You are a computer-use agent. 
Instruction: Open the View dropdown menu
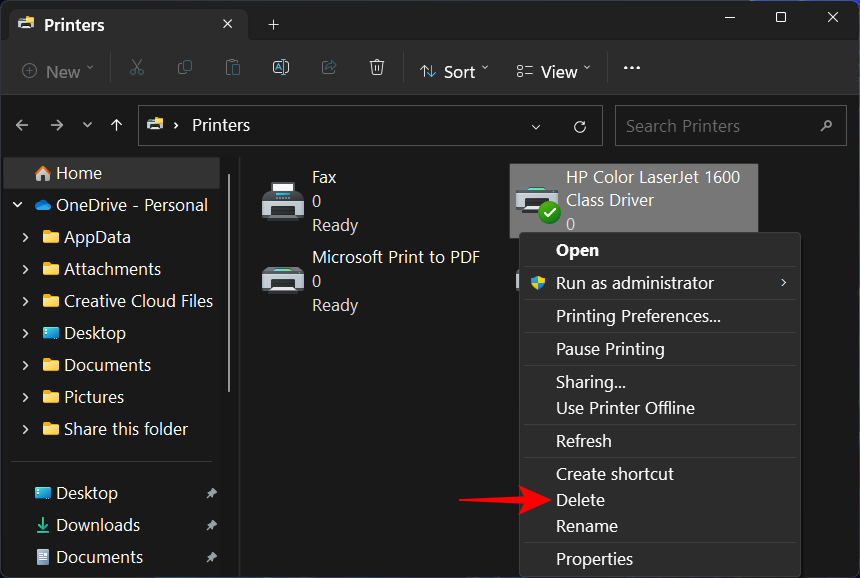tap(553, 71)
